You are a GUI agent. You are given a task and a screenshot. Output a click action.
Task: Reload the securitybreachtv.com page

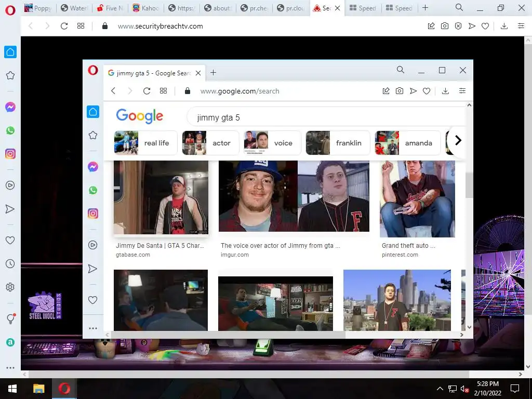pos(64,26)
